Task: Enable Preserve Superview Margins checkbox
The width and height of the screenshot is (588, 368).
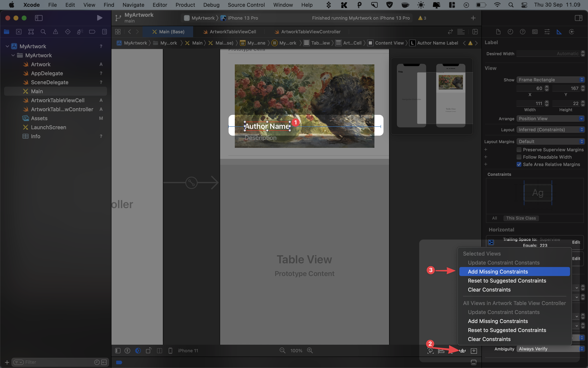Action: (519, 150)
